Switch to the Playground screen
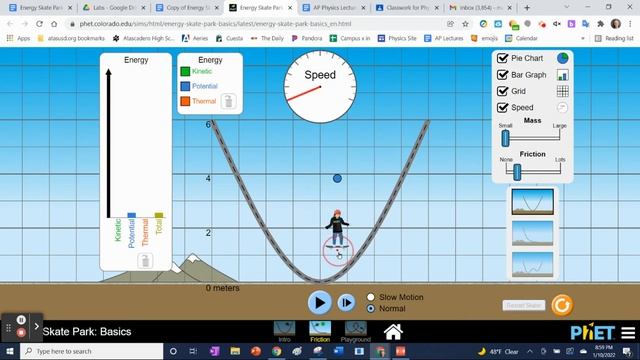This screenshot has height=360, width=640. (356, 331)
